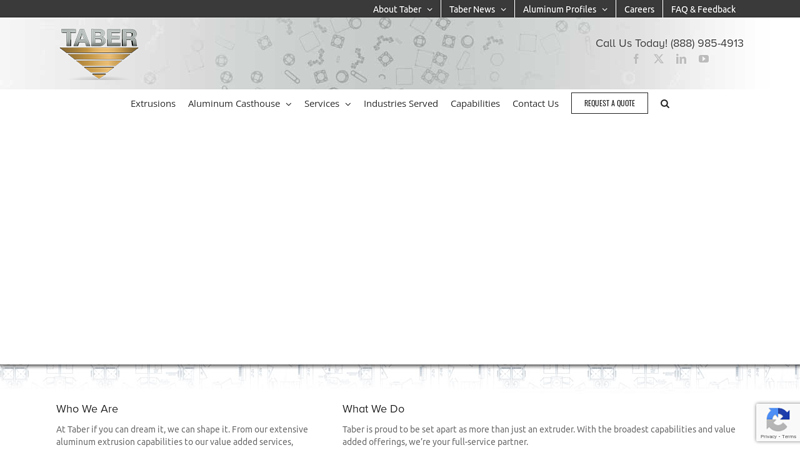Open Taber's YouTube icon

pyautogui.click(x=704, y=59)
